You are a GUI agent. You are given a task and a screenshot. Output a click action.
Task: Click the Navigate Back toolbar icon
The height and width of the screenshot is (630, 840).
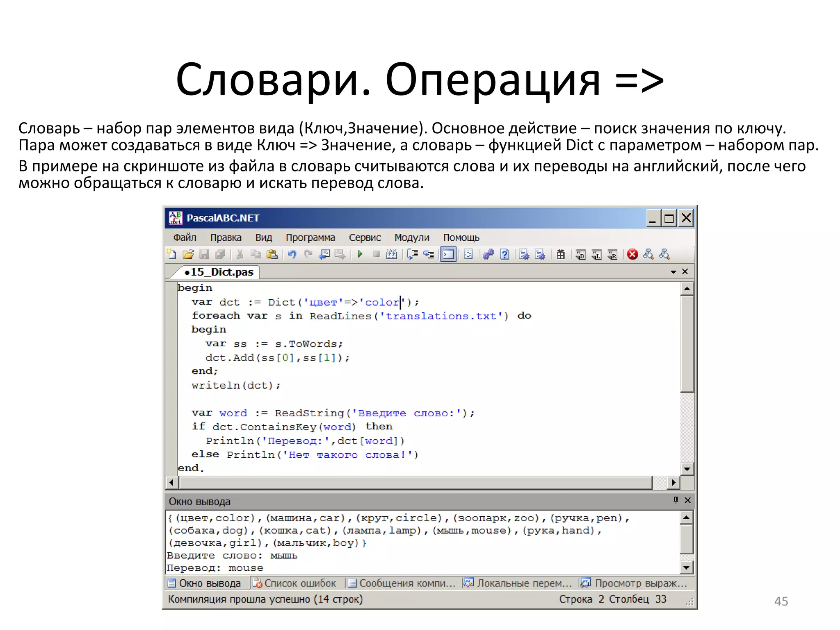click(324, 254)
